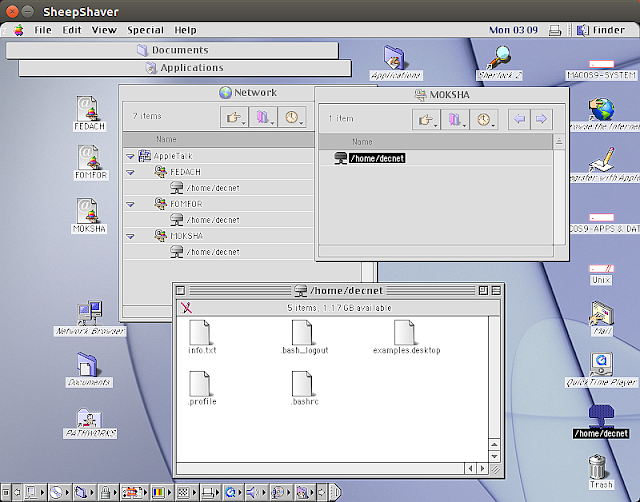This screenshot has width=640, height=502.
Task: Select the .bash_logout file
Action: pos(304,337)
